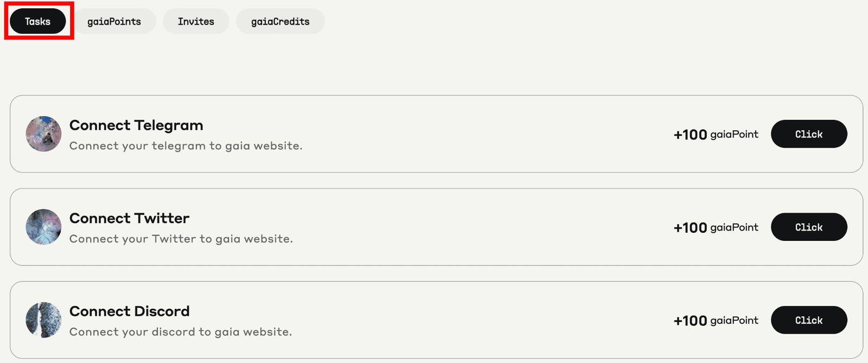The height and width of the screenshot is (363, 868).
Task: Click the 'Connect your Twitter to gaia website' description
Action: [181, 239]
